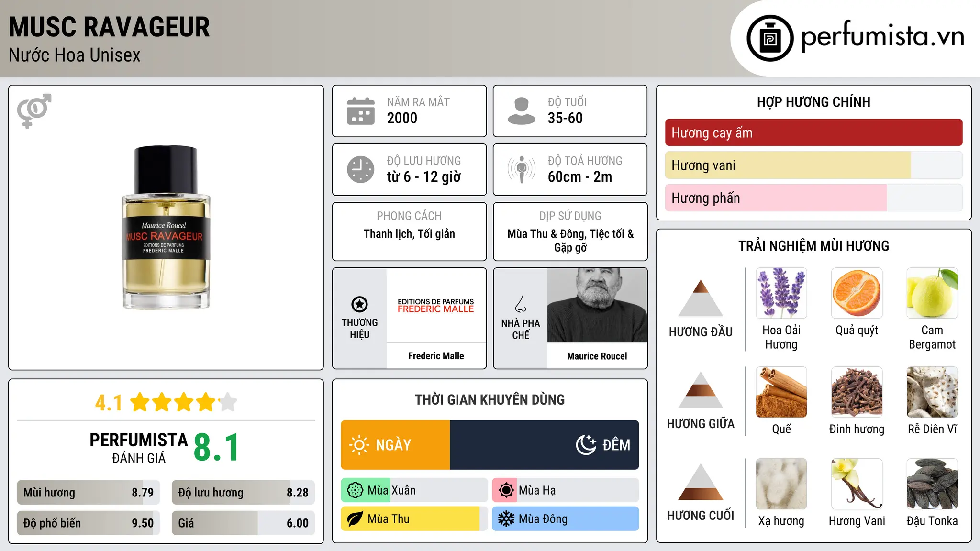Click the person icon beside Độ tuổi
The height and width of the screenshot is (551, 980).
(522, 111)
